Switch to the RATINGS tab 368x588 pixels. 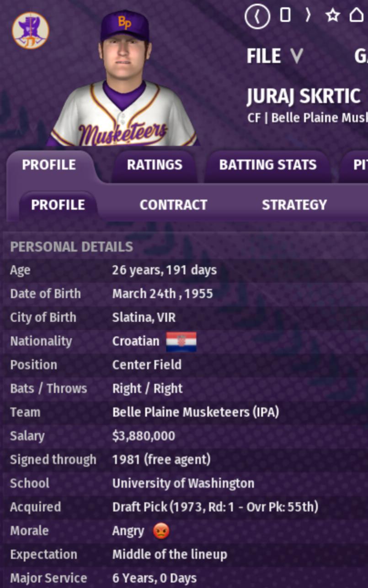pyautogui.click(x=155, y=165)
